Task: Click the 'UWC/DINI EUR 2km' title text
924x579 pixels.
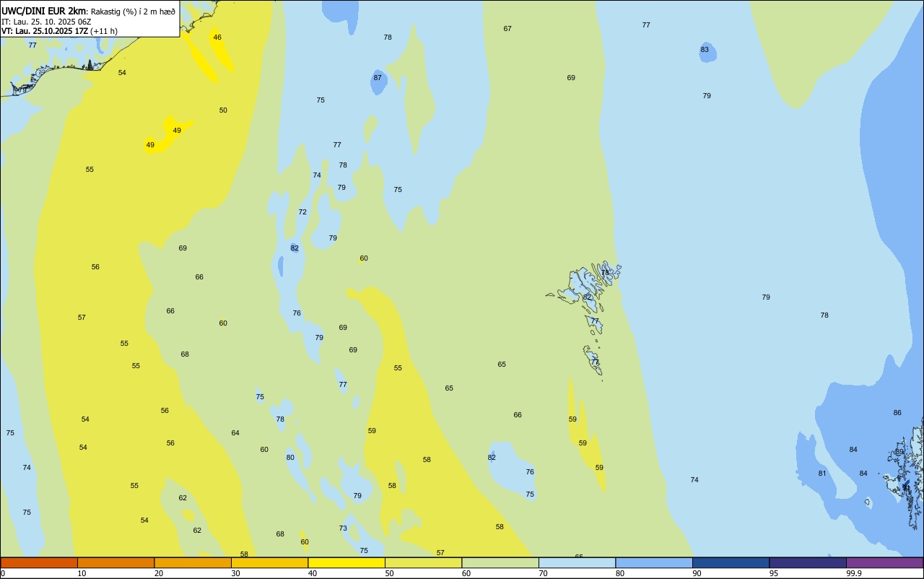Action: click(x=43, y=11)
